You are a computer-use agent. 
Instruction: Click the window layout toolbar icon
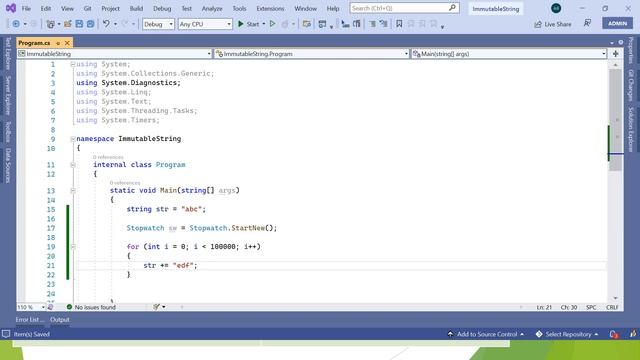[322, 24]
